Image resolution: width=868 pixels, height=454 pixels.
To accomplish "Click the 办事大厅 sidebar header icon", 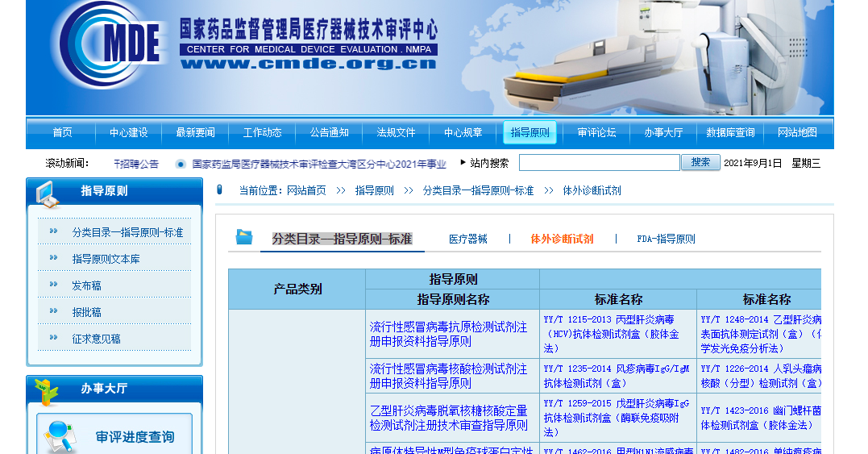I will click(x=47, y=390).
